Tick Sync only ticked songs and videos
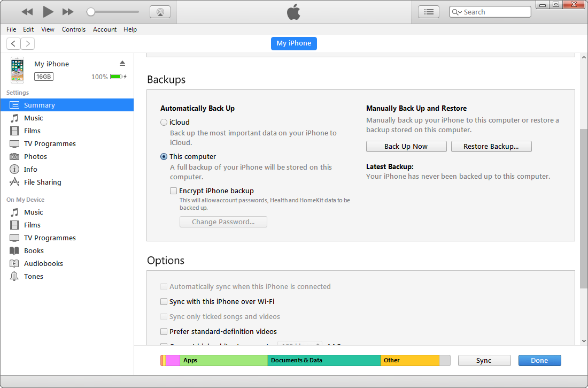 164,317
